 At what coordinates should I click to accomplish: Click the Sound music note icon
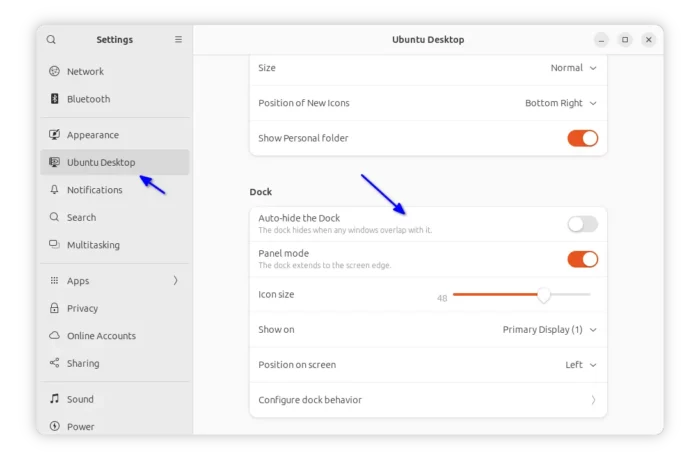click(54, 399)
